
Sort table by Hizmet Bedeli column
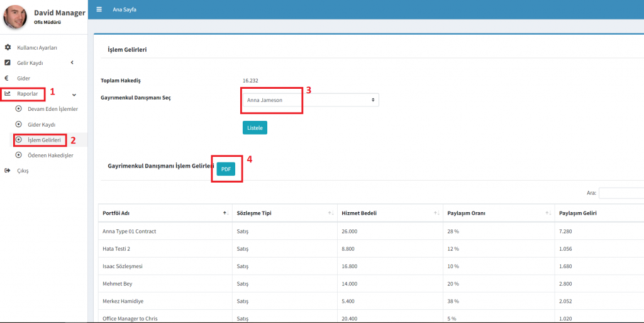pyautogui.click(x=389, y=213)
